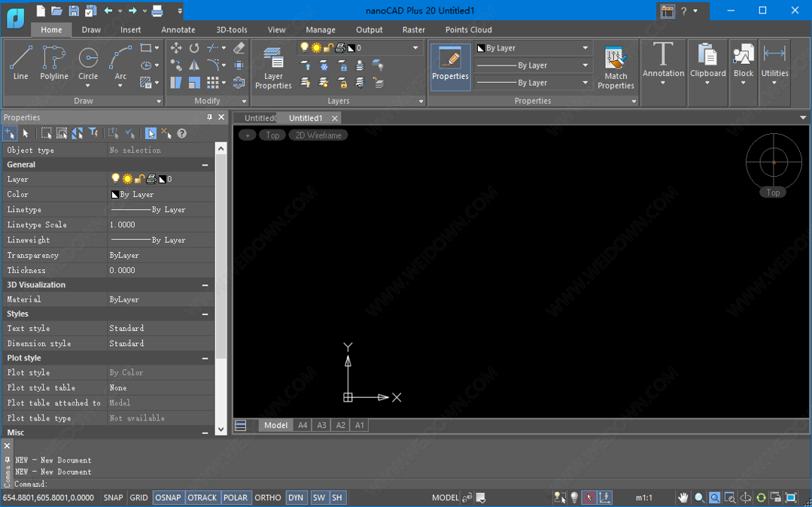Open the Draw ribbon tab
812x507 pixels.
pos(91,29)
